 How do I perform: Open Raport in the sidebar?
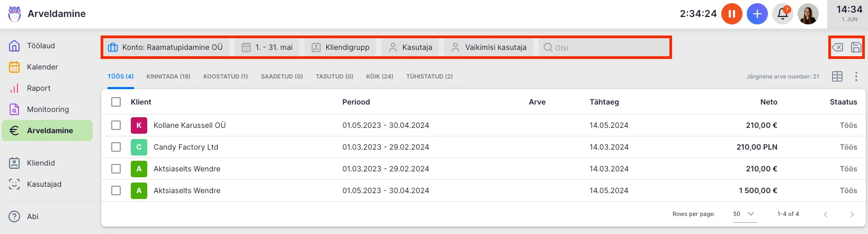(39, 88)
